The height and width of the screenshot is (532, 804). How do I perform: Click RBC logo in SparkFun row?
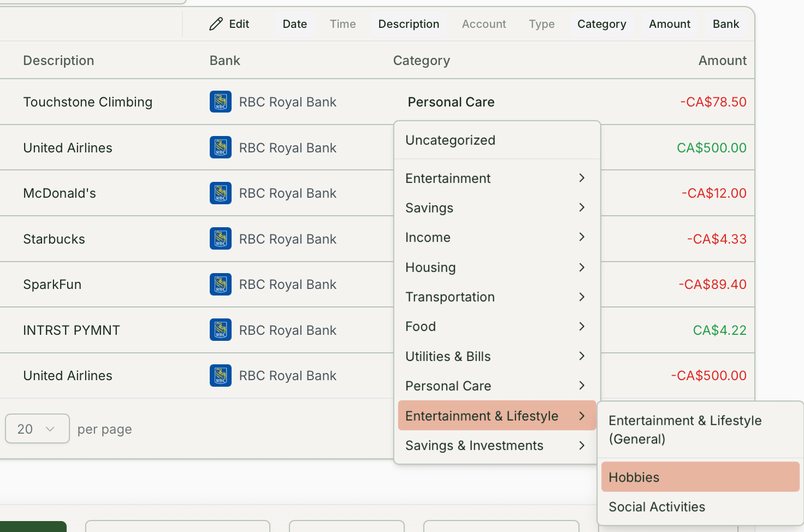pos(221,284)
